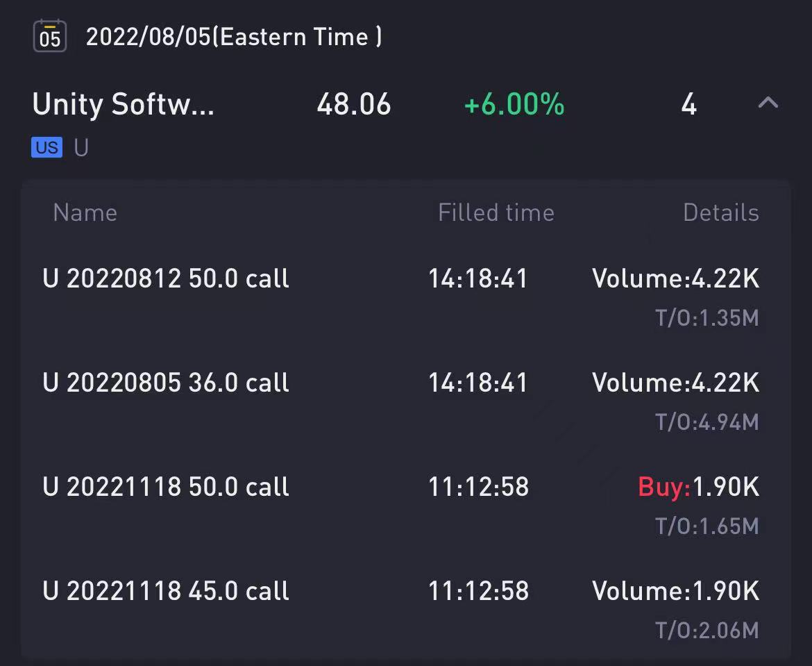Open Unity Software stock name
This screenshot has height=666, width=812.
pos(124,103)
